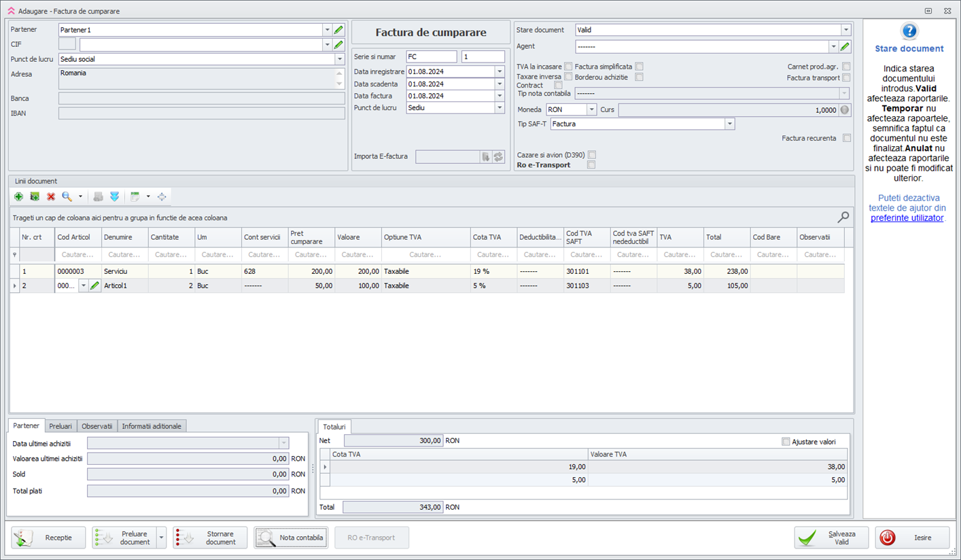Click the green pencil beside Agent field
Viewport: 961px width, 560px height.
[845, 47]
